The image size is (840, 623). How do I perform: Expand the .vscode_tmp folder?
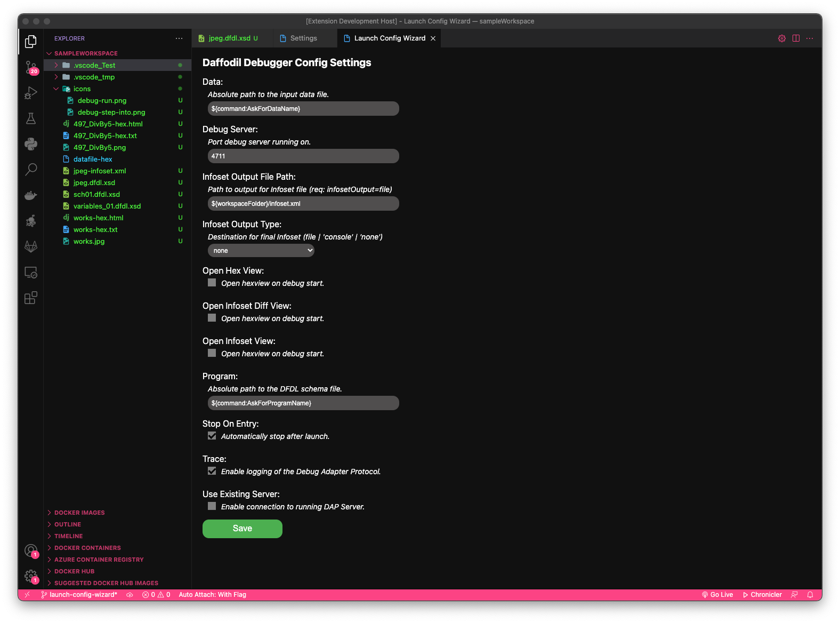point(117,77)
